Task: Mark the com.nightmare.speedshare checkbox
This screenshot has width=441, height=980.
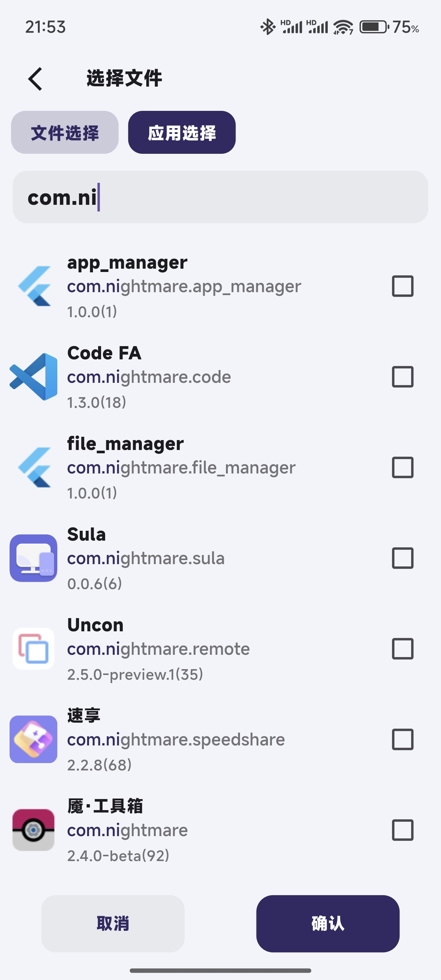Action: click(x=402, y=739)
